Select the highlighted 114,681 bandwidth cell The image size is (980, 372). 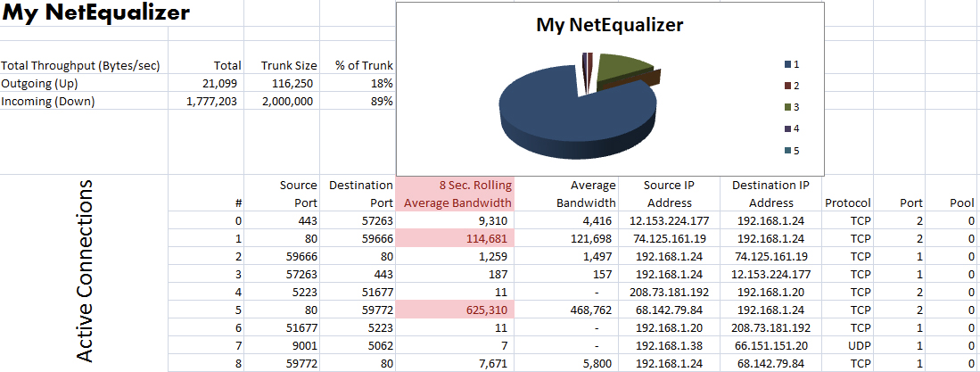pos(480,239)
